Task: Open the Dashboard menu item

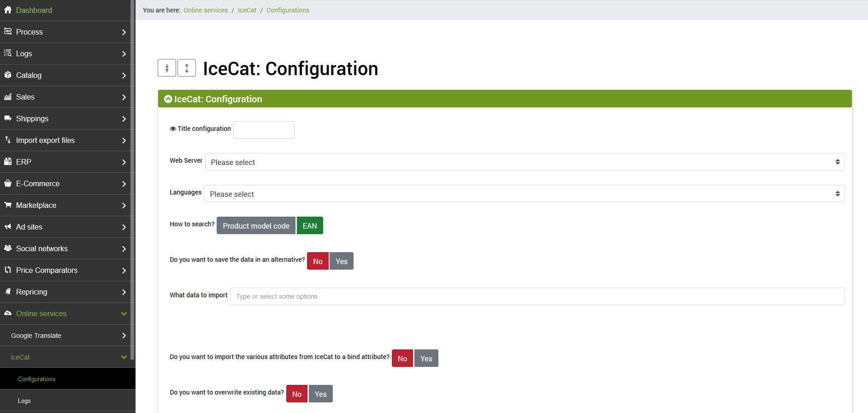Action: click(65, 10)
